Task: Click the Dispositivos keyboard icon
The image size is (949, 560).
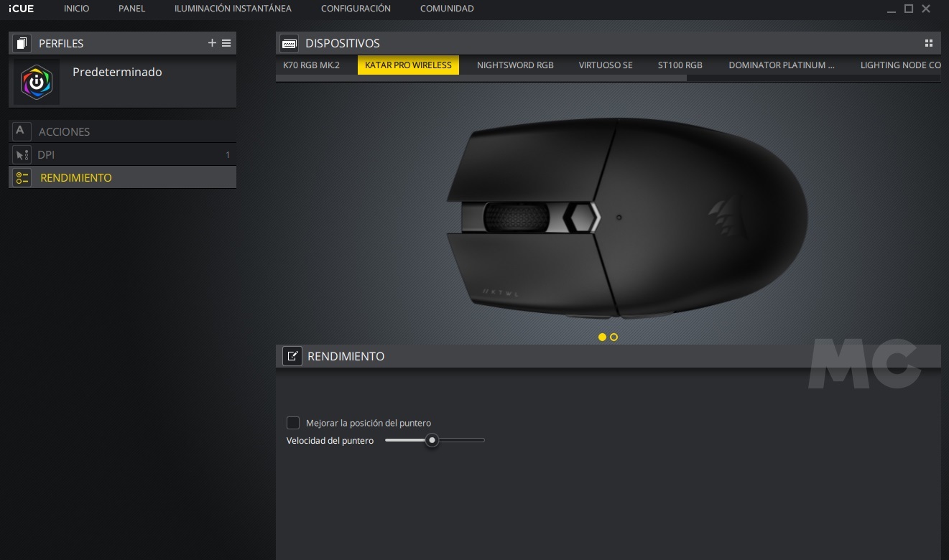Action: coord(290,43)
